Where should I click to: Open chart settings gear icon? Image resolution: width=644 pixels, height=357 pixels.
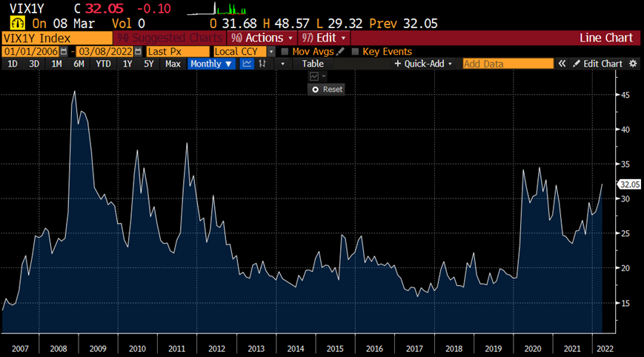coord(633,64)
